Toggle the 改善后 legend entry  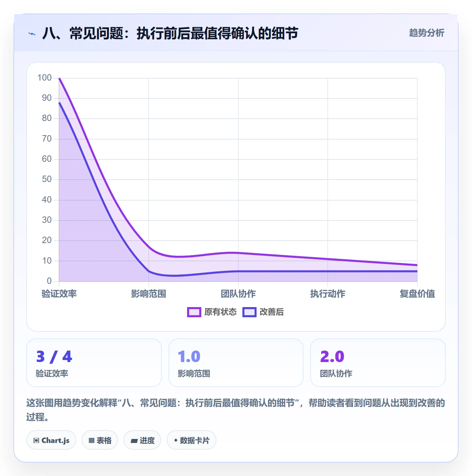(x=263, y=312)
